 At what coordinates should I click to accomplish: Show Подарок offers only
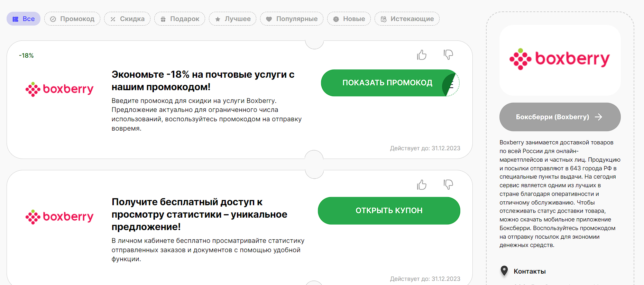click(180, 19)
